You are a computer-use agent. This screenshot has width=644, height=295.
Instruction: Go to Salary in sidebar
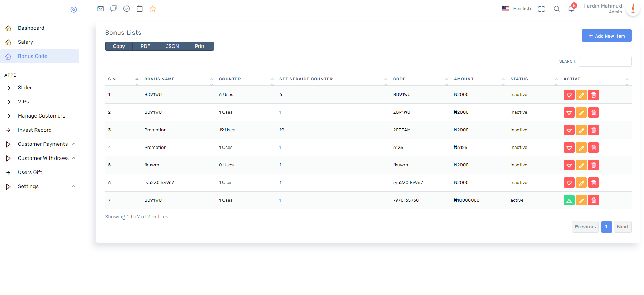coord(26,42)
